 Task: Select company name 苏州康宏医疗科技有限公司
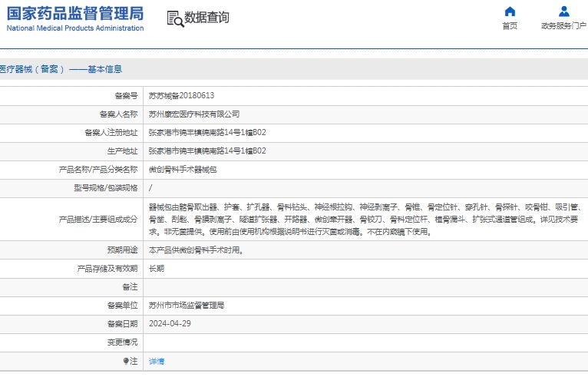[194, 114]
